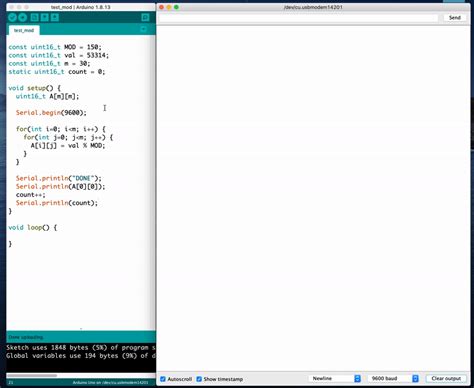Click the Verify sketch checkmark icon
Viewport: 474px width, 388px height.
point(12,18)
